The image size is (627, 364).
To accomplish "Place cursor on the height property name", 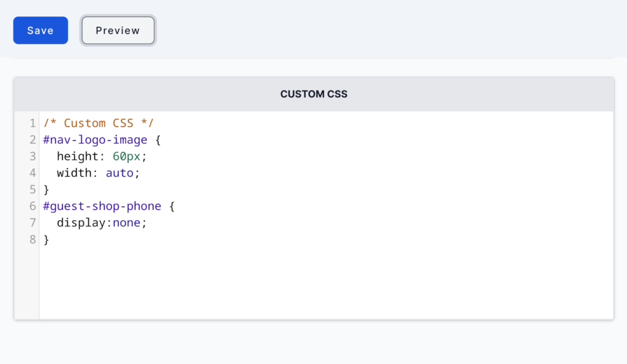I will [77, 157].
